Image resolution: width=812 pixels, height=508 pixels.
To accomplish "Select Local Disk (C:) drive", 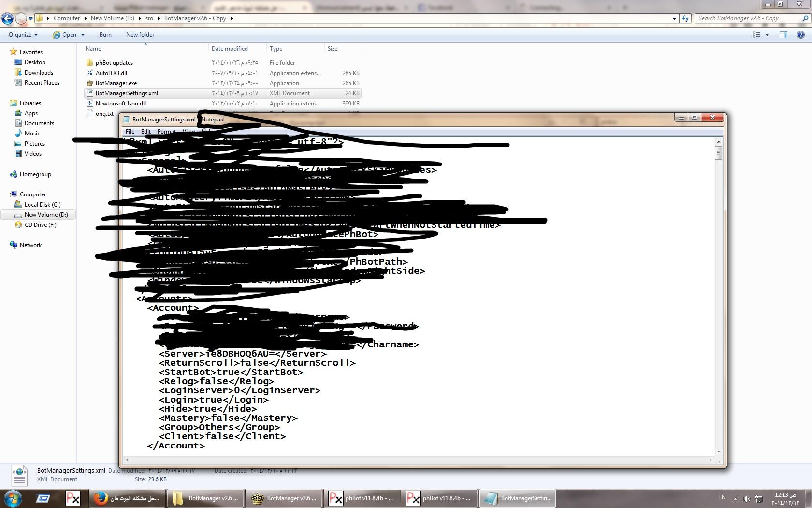I will (43, 205).
